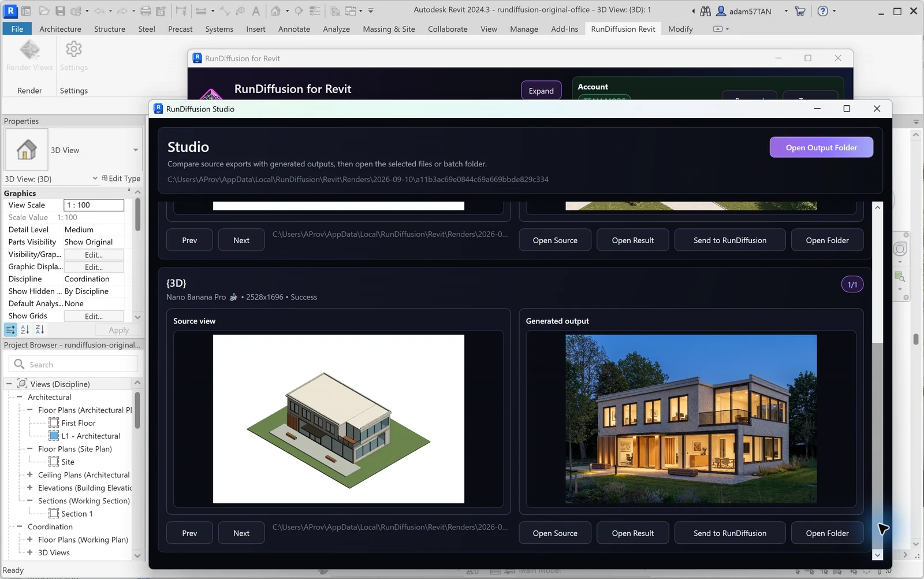Click the magnifier icon in Project Browser search

point(19,364)
